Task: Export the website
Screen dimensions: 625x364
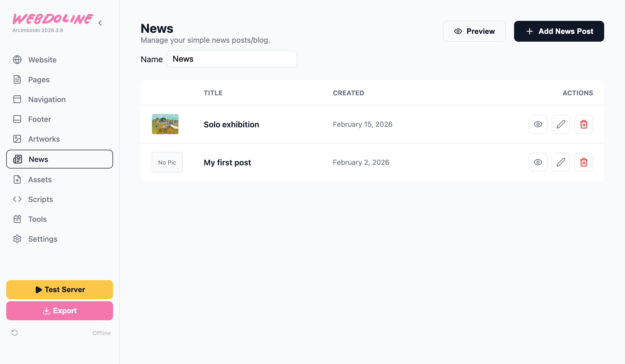Action: coord(59,310)
